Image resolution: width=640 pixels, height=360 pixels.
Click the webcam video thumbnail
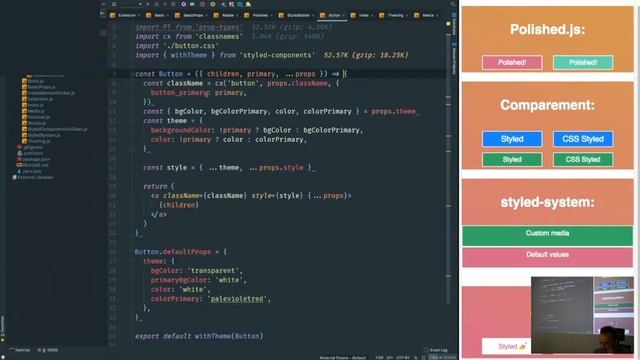pos(582,315)
